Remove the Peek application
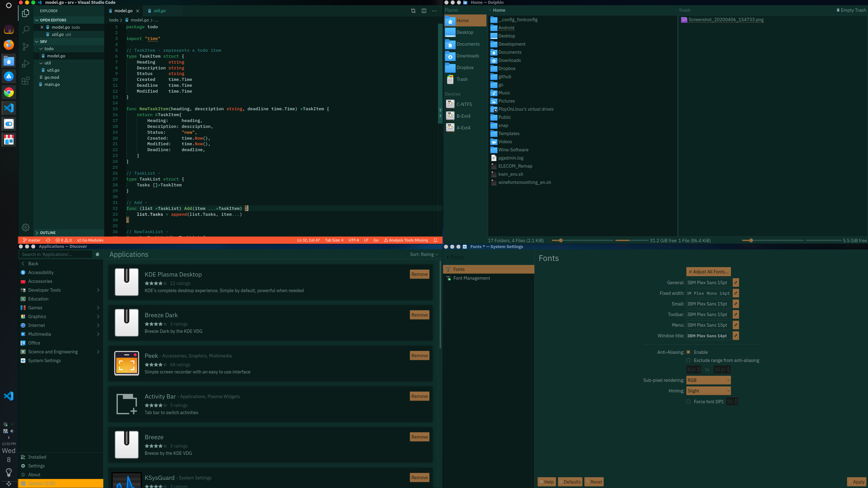Image resolution: width=868 pixels, height=488 pixels. (419, 356)
